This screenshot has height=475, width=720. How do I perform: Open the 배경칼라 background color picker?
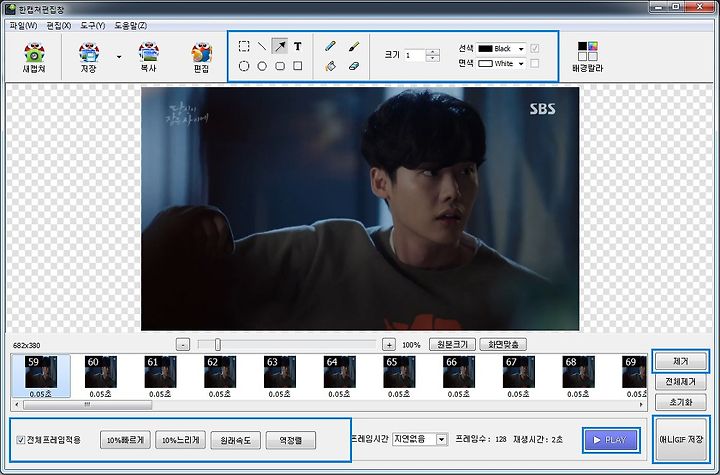tap(587, 57)
